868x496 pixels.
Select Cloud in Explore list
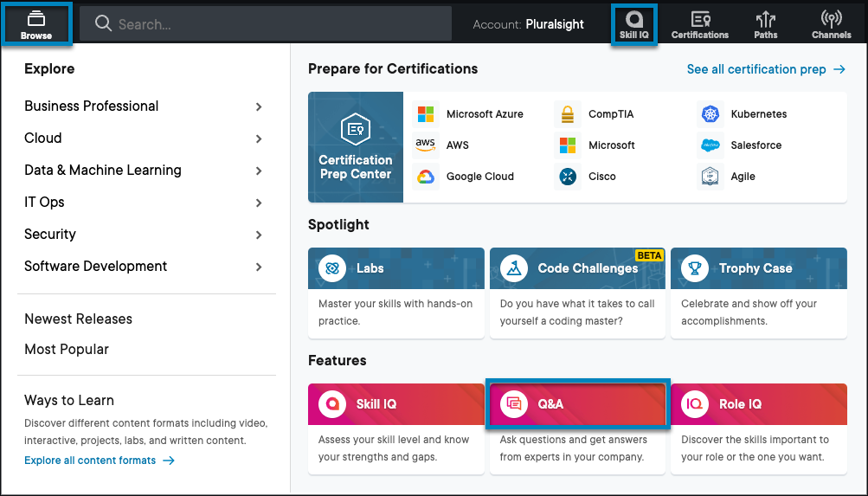coord(43,138)
